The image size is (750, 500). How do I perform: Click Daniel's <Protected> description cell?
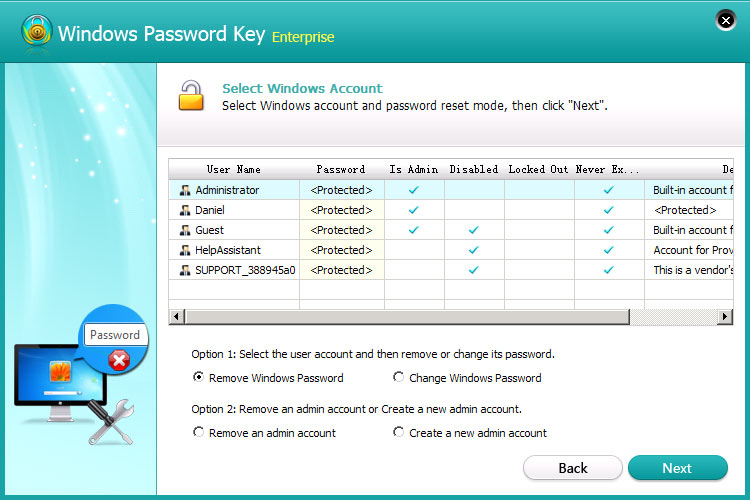point(689,210)
